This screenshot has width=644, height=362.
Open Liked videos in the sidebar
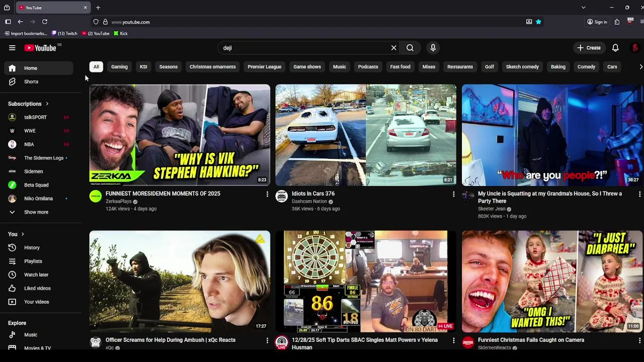(39, 288)
